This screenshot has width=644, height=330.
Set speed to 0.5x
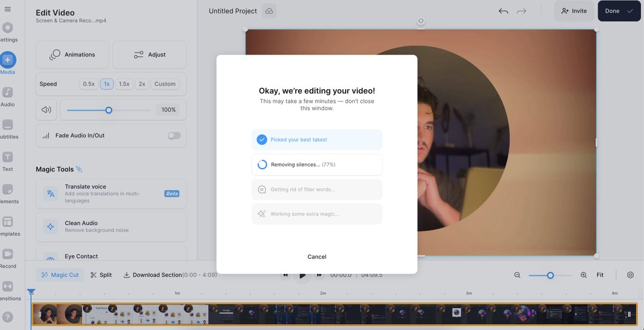point(89,84)
